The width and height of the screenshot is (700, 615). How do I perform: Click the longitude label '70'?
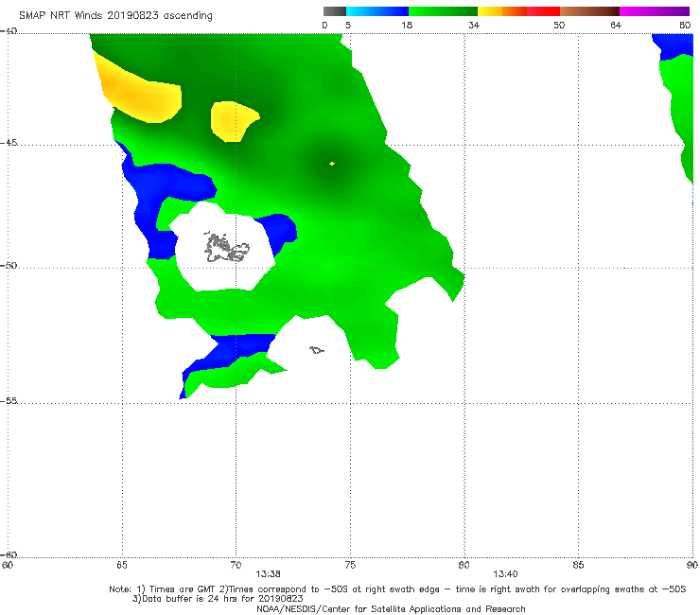236,565
